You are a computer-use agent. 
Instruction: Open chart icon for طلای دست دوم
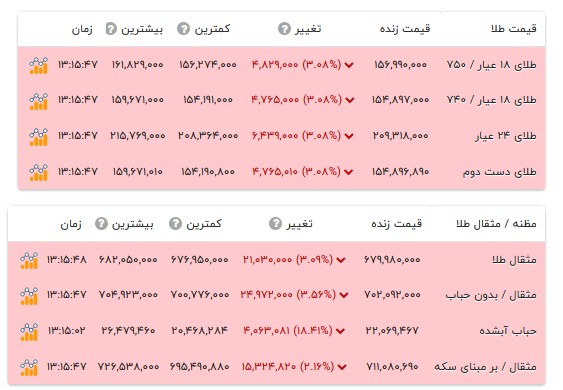38,172
